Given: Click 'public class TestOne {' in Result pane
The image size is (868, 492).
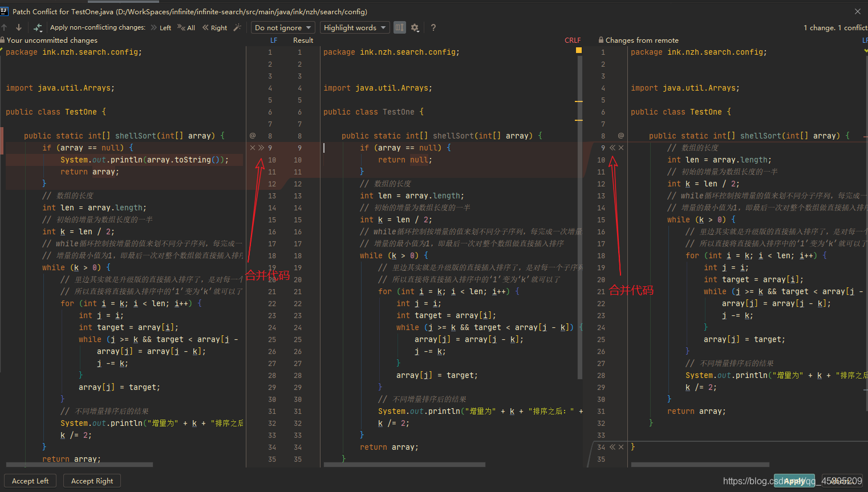Looking at the screenshot, I should [374, 112].
